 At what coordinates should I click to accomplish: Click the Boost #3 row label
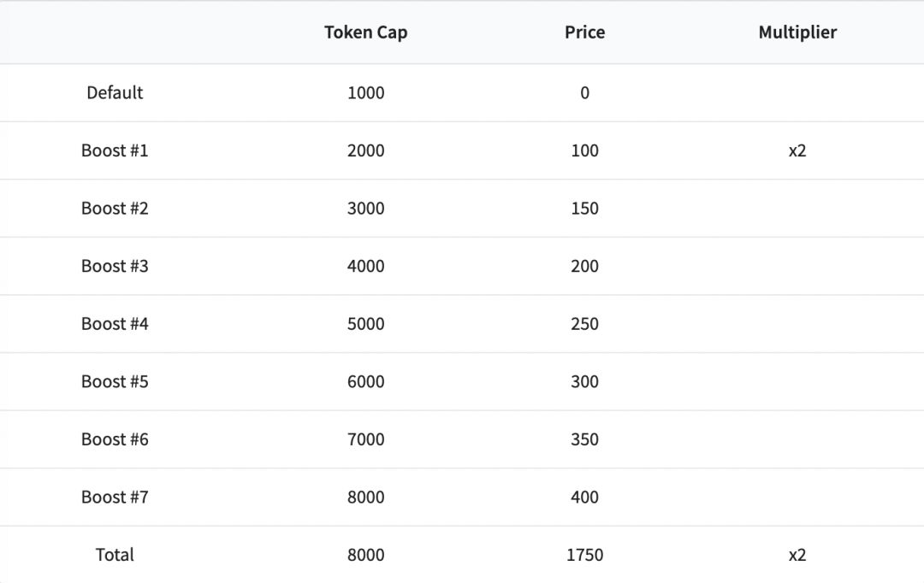(115, 266)
